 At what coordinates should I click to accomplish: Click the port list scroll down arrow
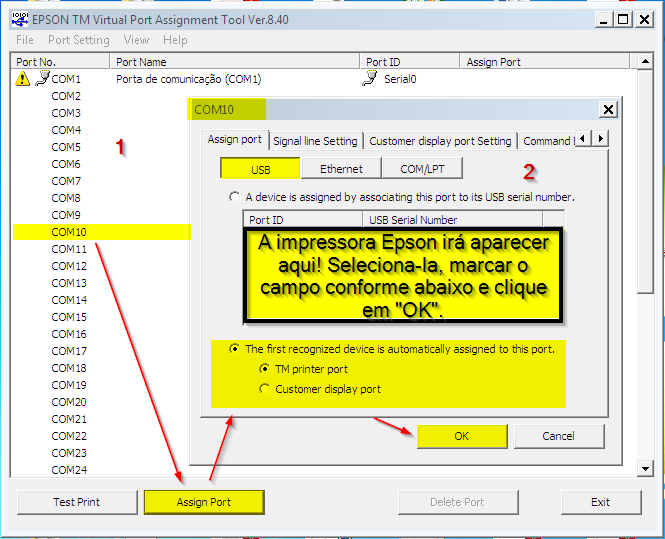(645, 469)
